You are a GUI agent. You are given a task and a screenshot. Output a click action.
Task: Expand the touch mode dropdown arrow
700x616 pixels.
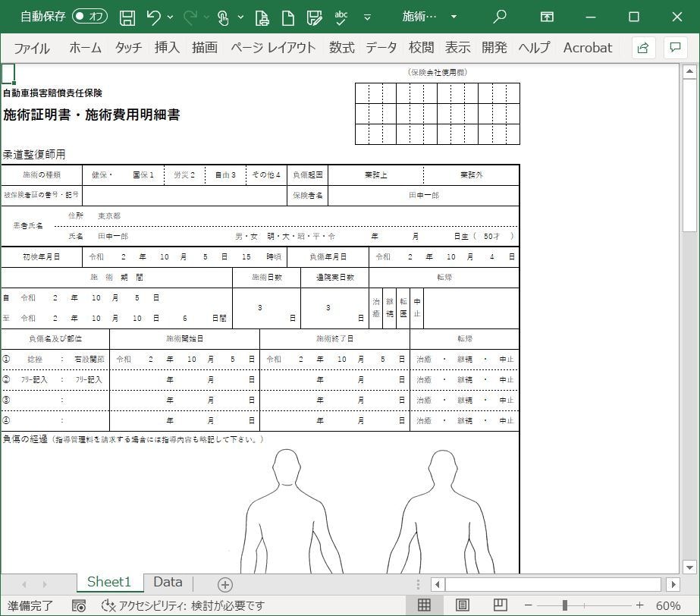click(x=240, y=17)
